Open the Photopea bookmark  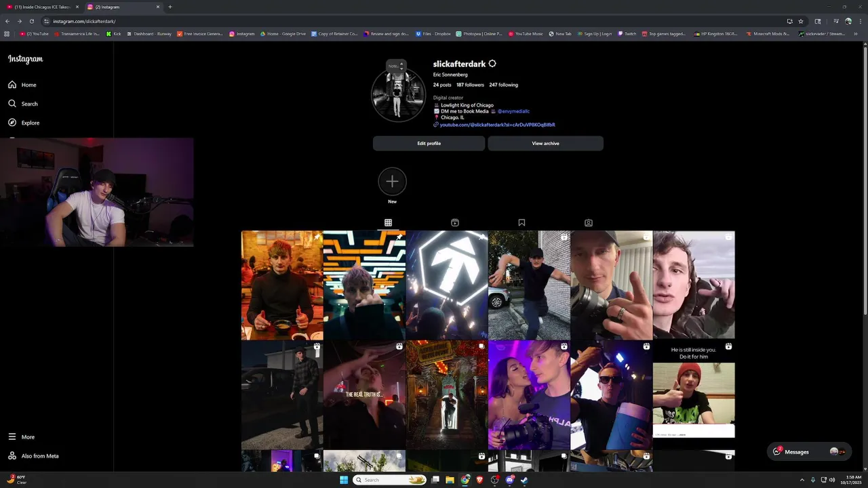click(479, 33)
